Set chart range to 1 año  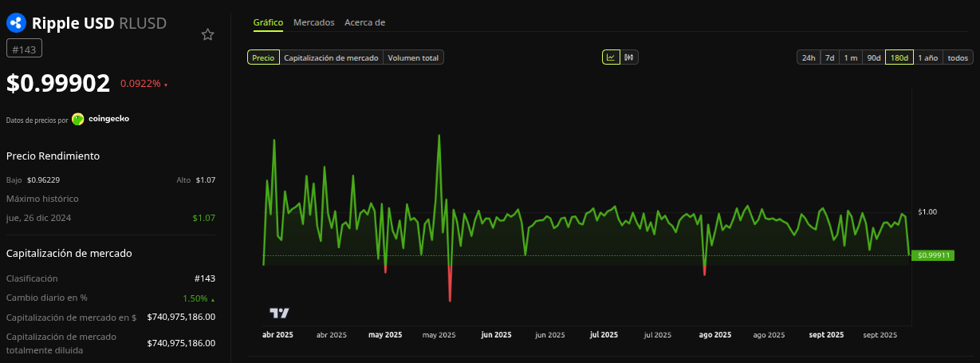(928, 57)
